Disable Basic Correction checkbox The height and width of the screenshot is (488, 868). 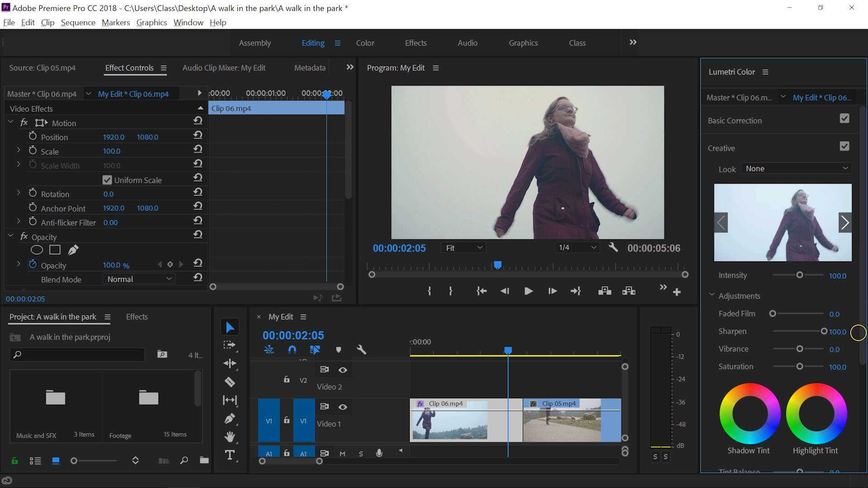click(844, 118)
